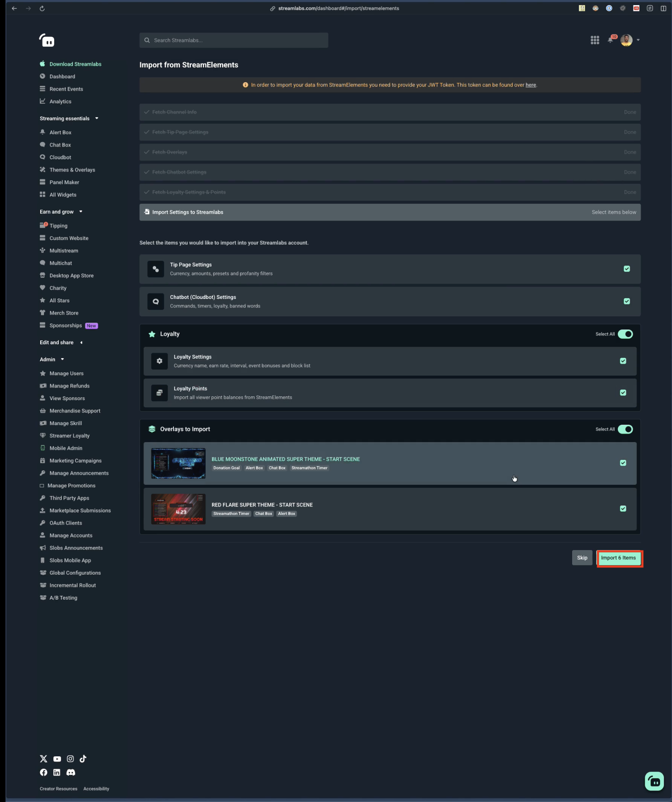672x802 pixels.
Task: Toggle Loyalty Select All switch
Action: [x=625, y=334]
